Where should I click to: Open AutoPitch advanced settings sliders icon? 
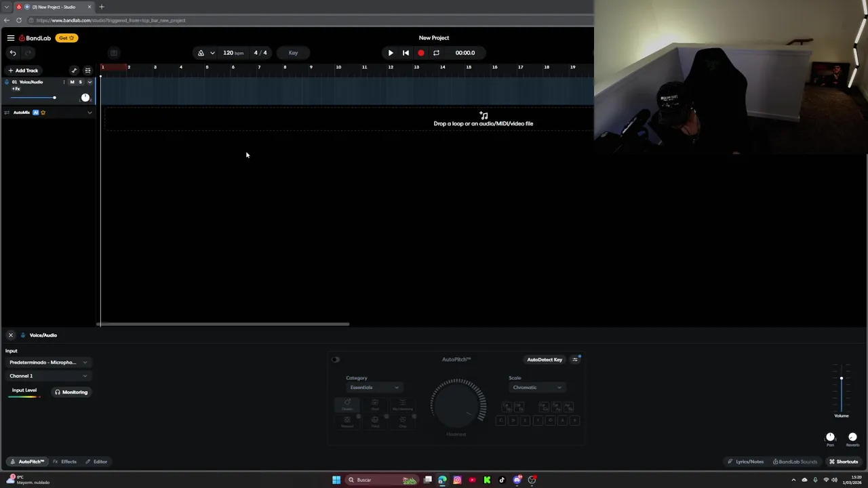point(575,360)
